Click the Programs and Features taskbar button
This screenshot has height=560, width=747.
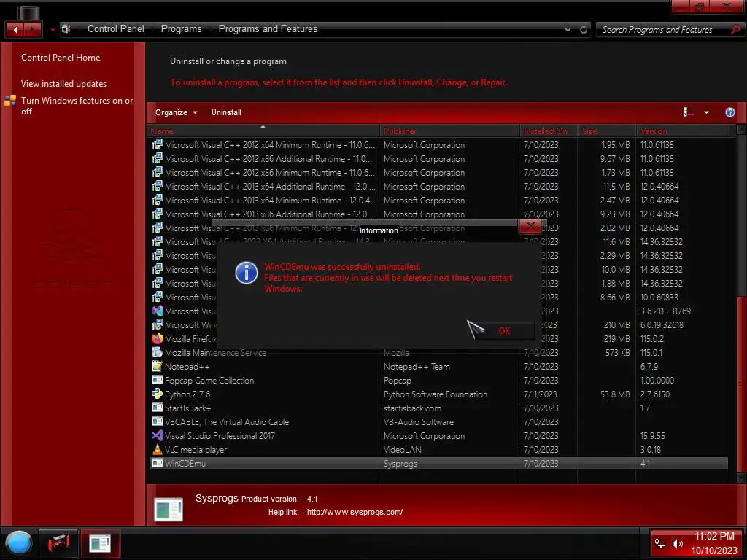(x=100, y=543)
